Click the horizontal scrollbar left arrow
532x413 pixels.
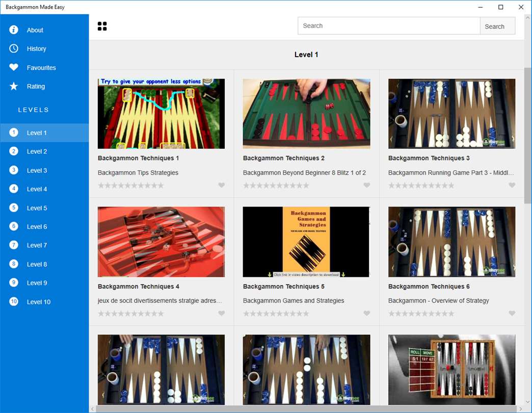coord(92,409)
